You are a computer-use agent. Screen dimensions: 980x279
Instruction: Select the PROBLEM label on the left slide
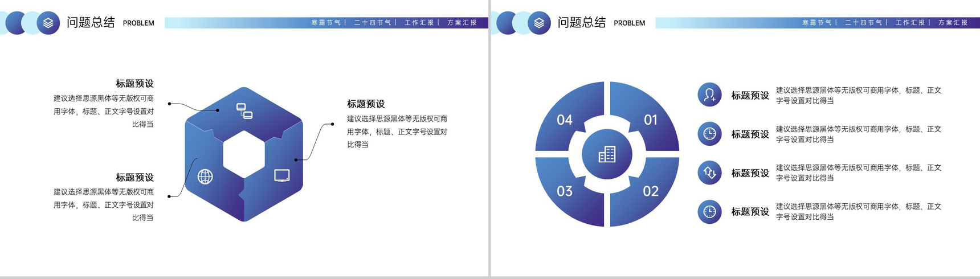pyautogui.click(x=138, y=23)
